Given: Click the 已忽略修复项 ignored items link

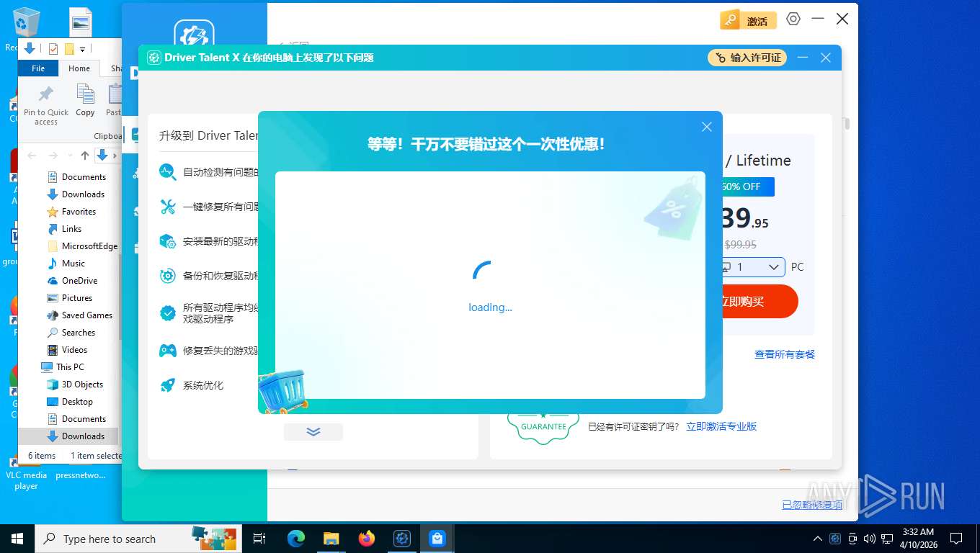Looking at the screenshot, I should click(x=812, y=505).
